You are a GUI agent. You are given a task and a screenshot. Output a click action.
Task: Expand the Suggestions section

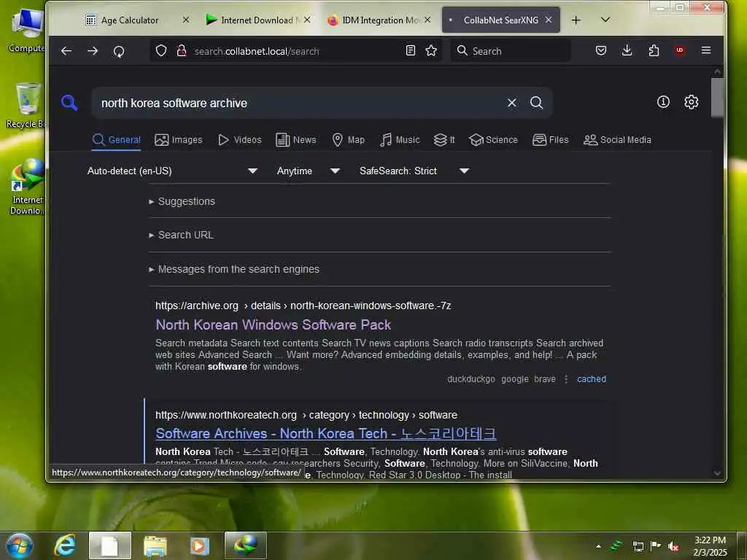[182, 201]
